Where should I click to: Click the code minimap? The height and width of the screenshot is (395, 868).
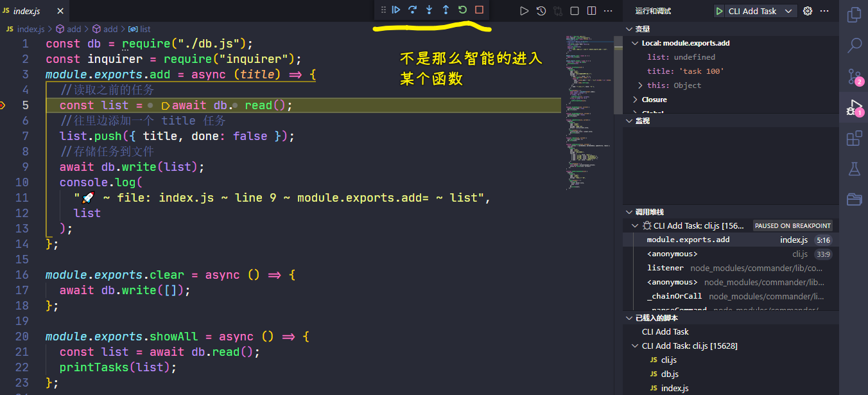click(x=588, y=112)
